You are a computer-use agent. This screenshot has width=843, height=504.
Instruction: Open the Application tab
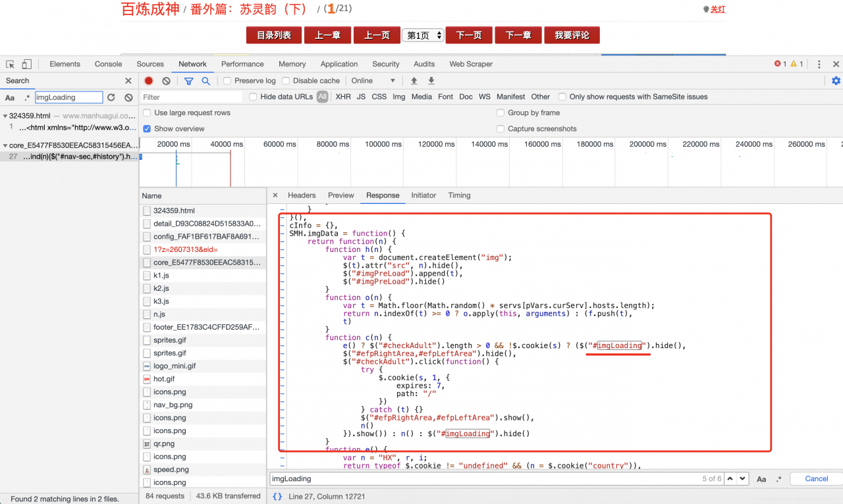339,64
